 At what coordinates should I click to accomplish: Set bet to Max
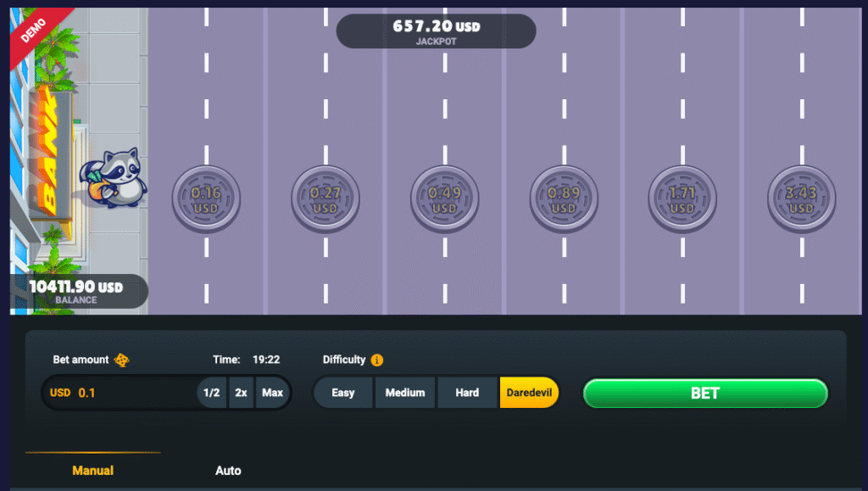(x=273, y=393)
